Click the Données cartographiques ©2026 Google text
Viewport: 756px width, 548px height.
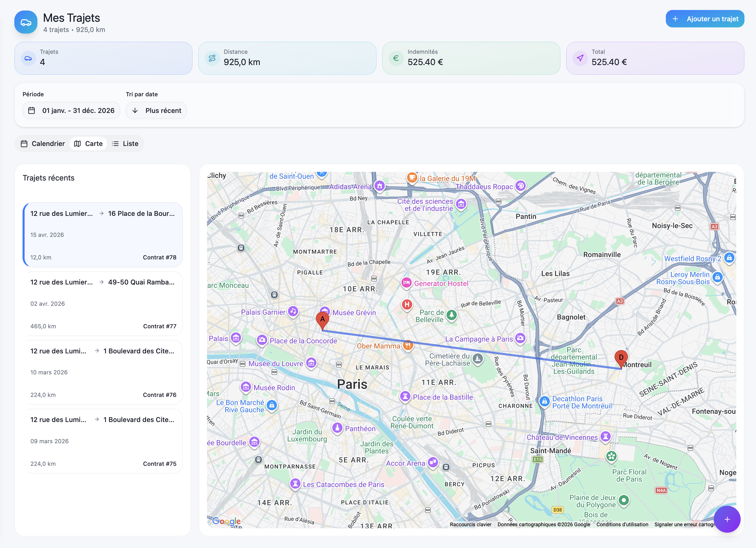pos(544,524)
